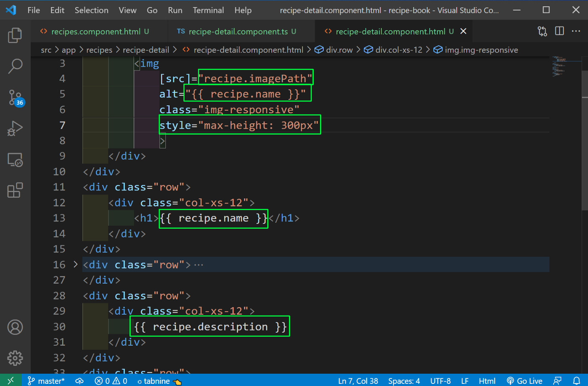
Task: Click the src breadcrumb
Action: [x=46, y=50]
